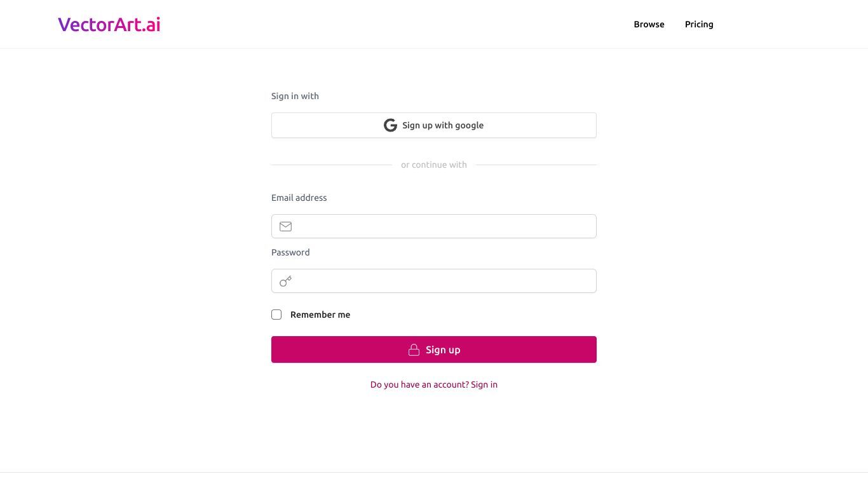Open the Pricing menu item
Viewport: 868px width, 488px height.
tap(699, 24)
